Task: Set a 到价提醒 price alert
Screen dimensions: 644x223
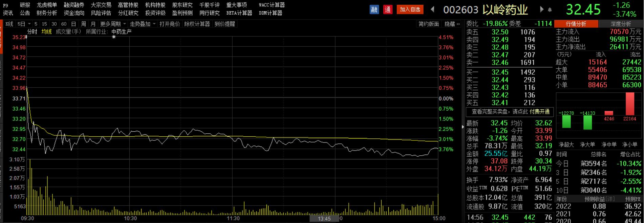Action: (x=224, y=24)
